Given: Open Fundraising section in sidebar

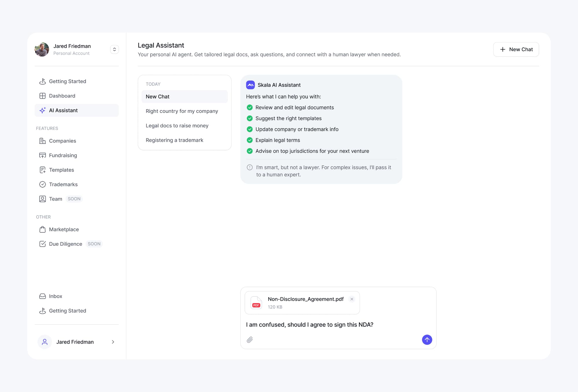Looking at the screenshot, I should (63, 155).
